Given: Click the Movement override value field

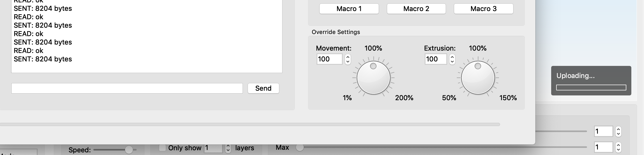Looking at the screenshot, I should tap(329, 59).
